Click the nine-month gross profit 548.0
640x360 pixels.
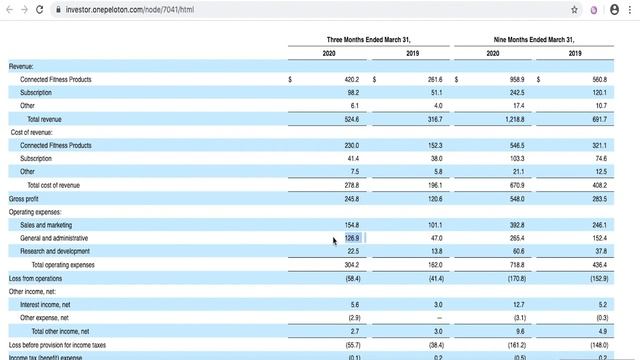point(517,199)
